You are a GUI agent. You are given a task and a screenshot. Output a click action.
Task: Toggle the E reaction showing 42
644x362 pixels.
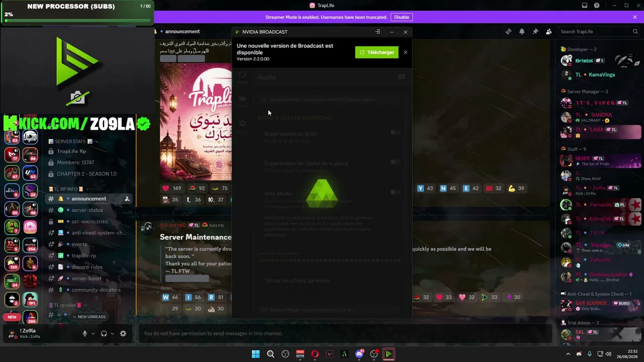pos(471,188)
